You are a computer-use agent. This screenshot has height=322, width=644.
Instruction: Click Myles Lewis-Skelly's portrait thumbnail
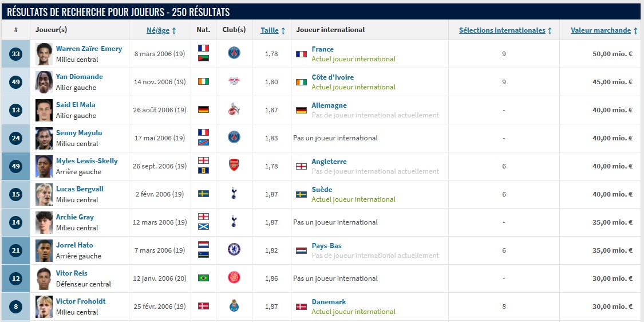pyautogui.click(x=44, y=166)
